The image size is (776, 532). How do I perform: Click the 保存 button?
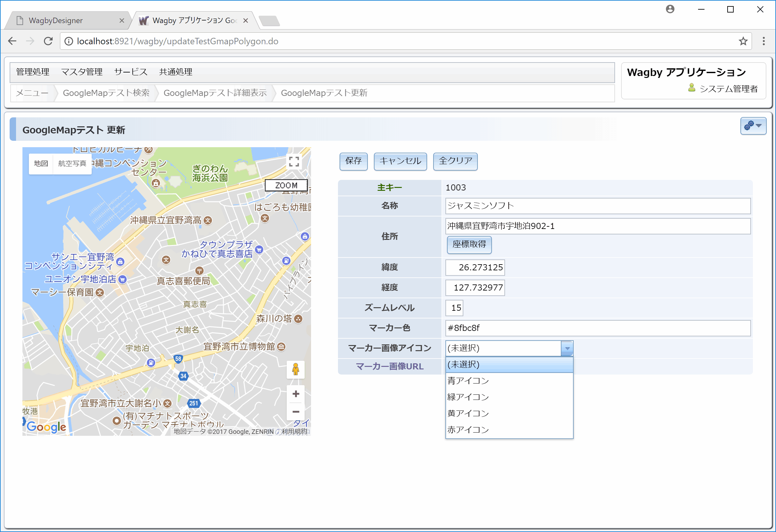[353, 161]
